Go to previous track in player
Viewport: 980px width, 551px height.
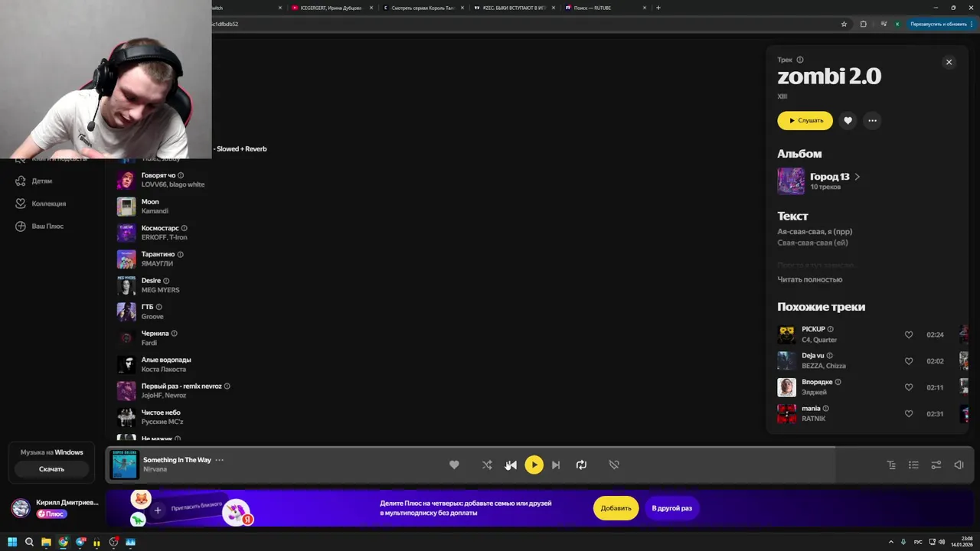[511, 465]
